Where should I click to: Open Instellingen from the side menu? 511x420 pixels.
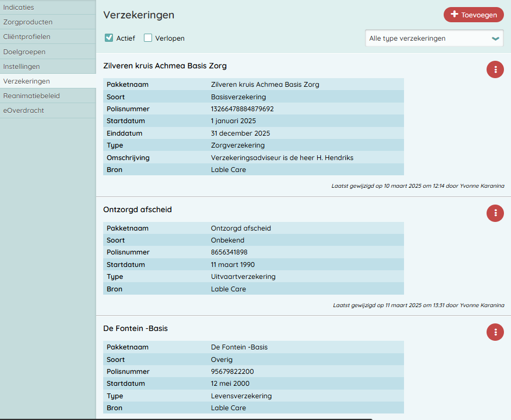coord(22,66)
